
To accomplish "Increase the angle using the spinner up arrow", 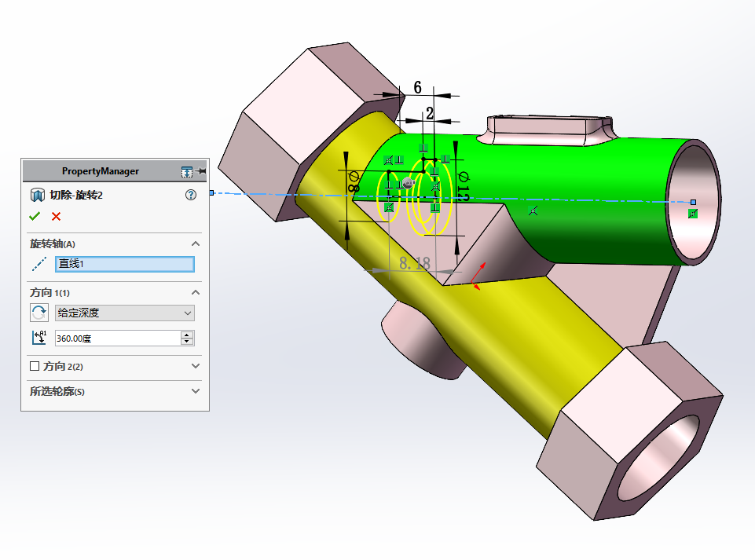I will [187, 333].
